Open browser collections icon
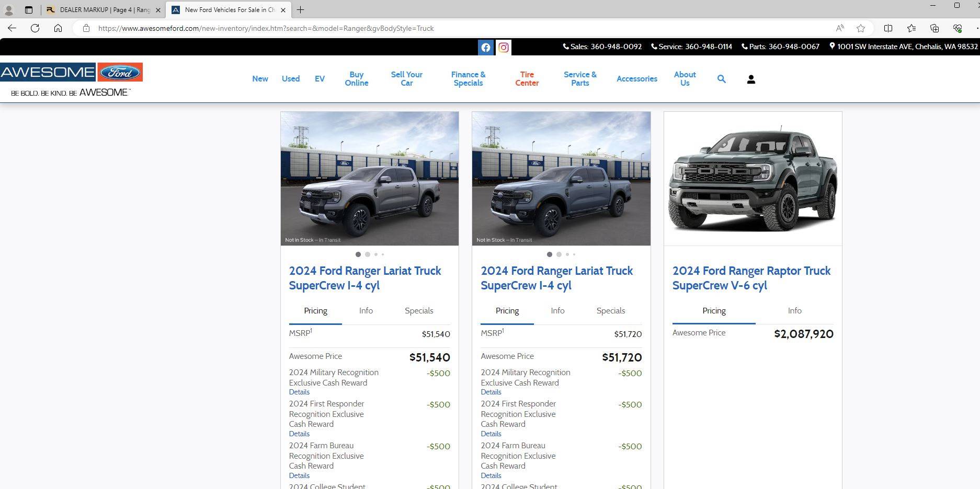This screenshot has height=489, width=980. click(x=935, y=28)
